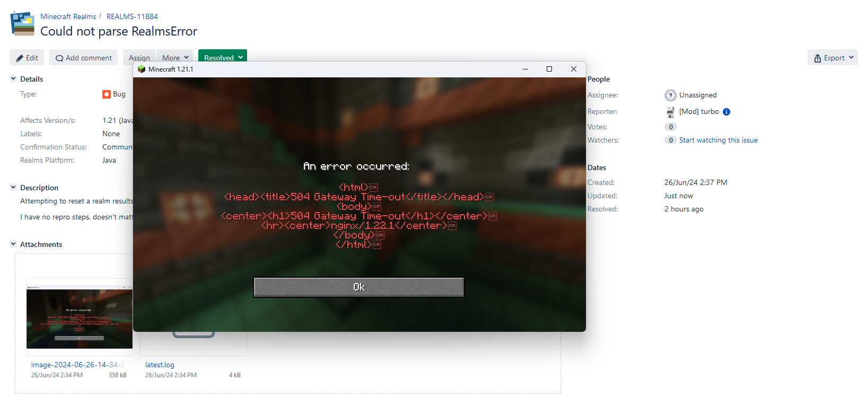Click the Votes count badge

click(x=671, y=127)
